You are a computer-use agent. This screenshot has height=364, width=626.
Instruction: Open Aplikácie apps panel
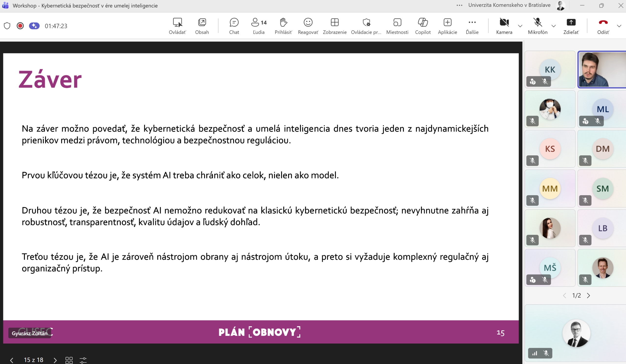point(447,26)
